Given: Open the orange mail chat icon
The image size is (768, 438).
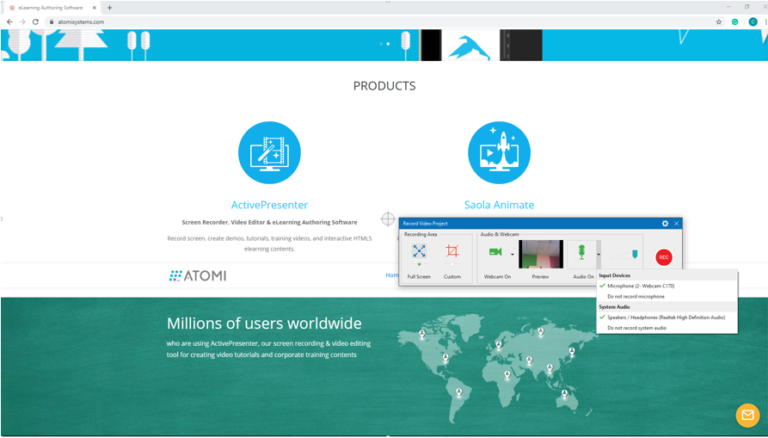Looking at the screenshot, I should [747, 415].
